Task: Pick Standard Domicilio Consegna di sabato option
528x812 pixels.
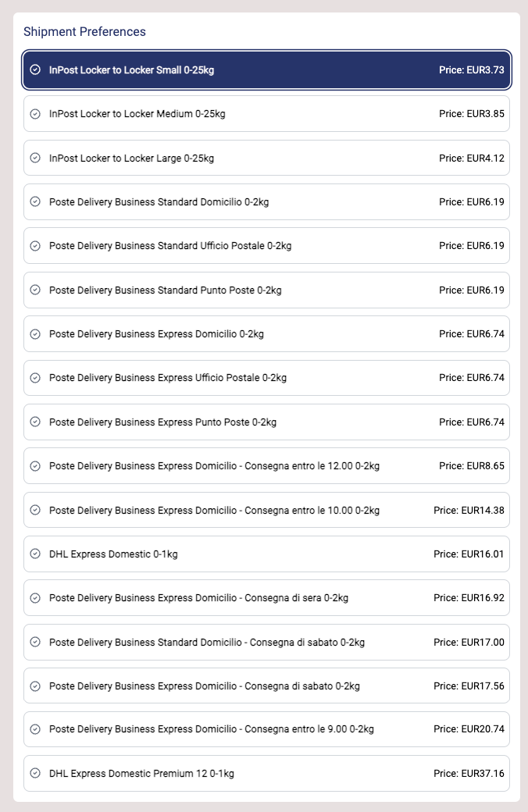Action: [x=207, y=642]
